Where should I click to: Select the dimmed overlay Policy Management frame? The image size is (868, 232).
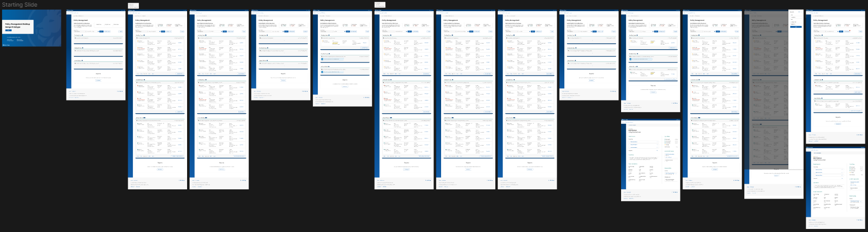click(x=766, y=102)
